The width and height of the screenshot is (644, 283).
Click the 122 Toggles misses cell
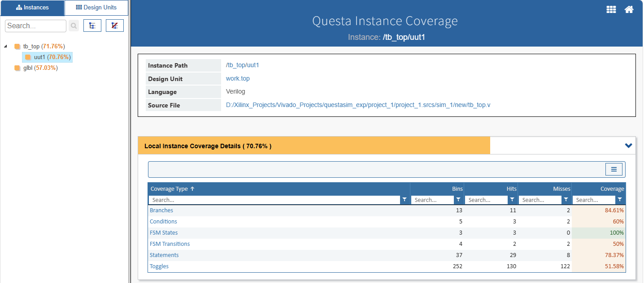[x=545, y=266]
